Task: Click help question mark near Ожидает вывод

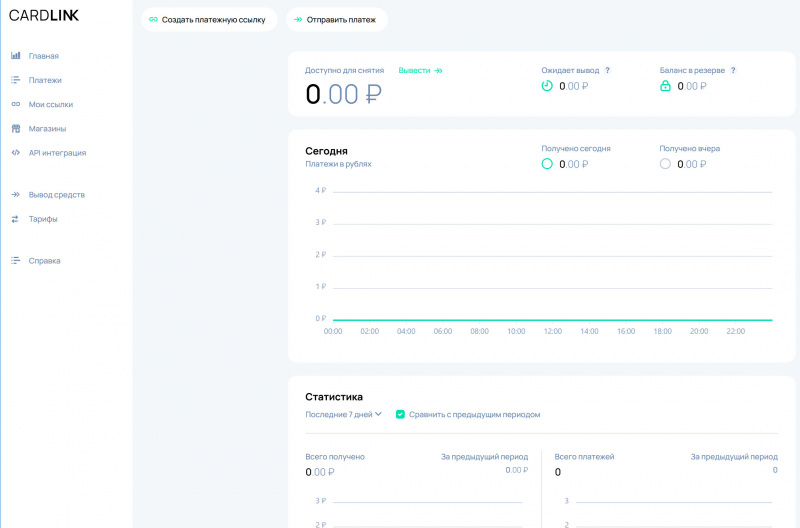Action: tap(607, 71)
